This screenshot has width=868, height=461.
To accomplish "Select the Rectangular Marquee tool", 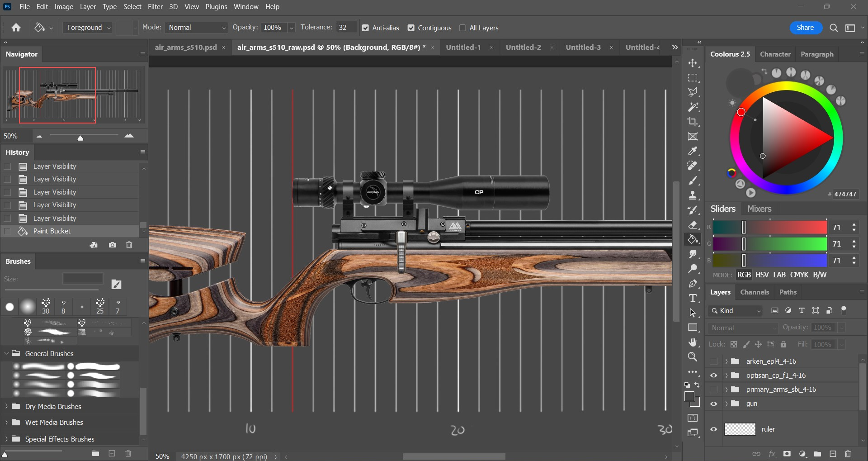I will 693,78.
